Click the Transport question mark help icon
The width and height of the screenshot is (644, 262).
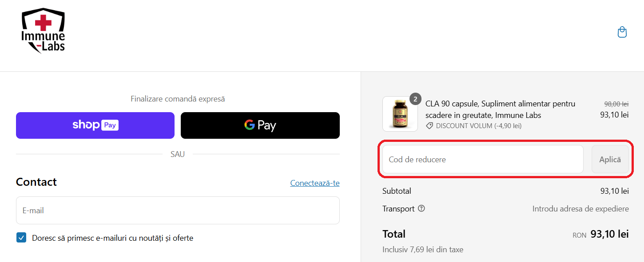coord(421,208)
